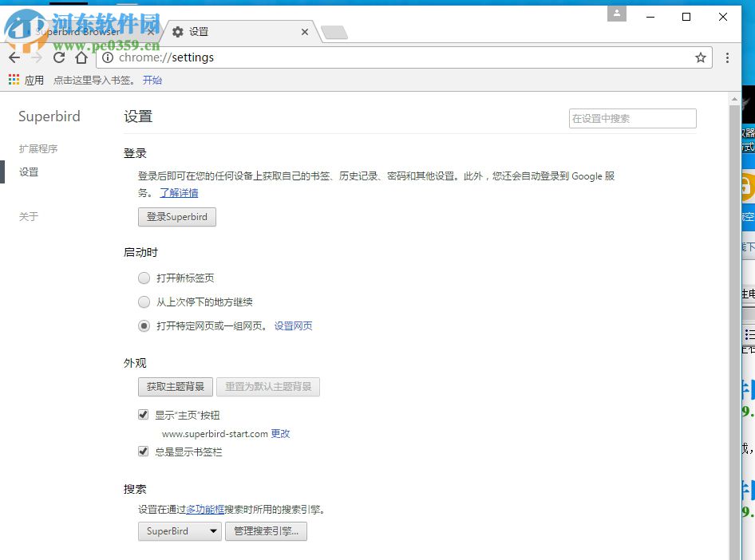
Task: Open the 多功能框 link
Action: tap(205, 510)
